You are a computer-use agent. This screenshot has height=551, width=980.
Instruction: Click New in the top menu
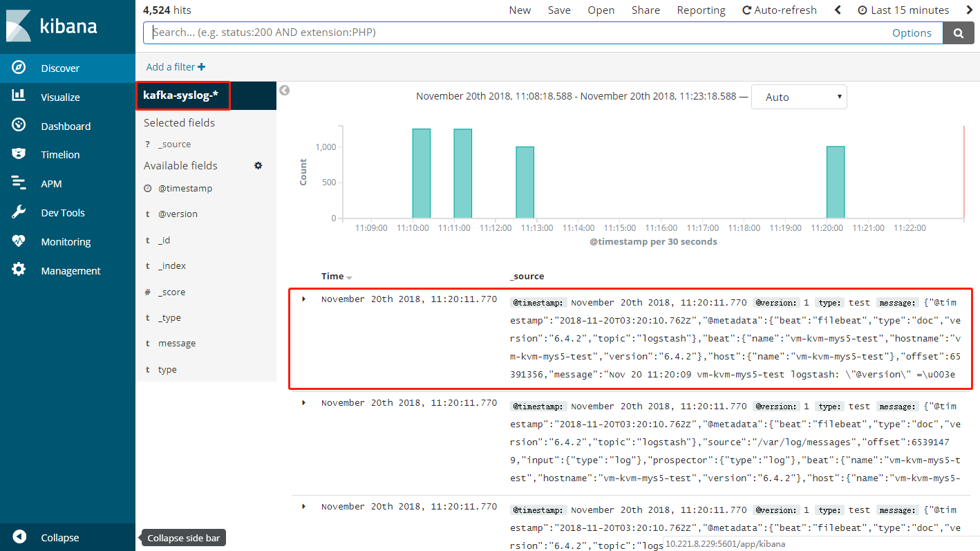[x=520, y=10]
